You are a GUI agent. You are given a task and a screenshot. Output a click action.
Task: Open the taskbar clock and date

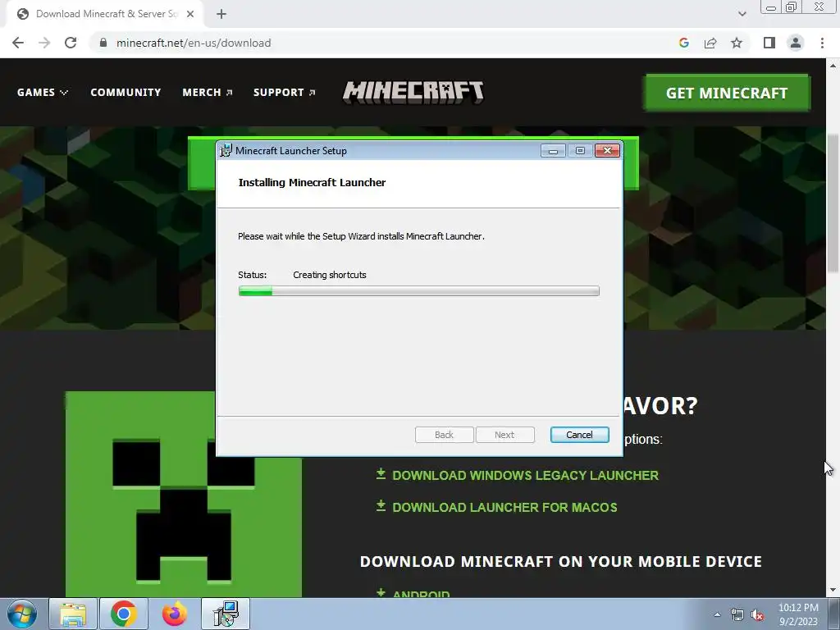coord(798,614)
